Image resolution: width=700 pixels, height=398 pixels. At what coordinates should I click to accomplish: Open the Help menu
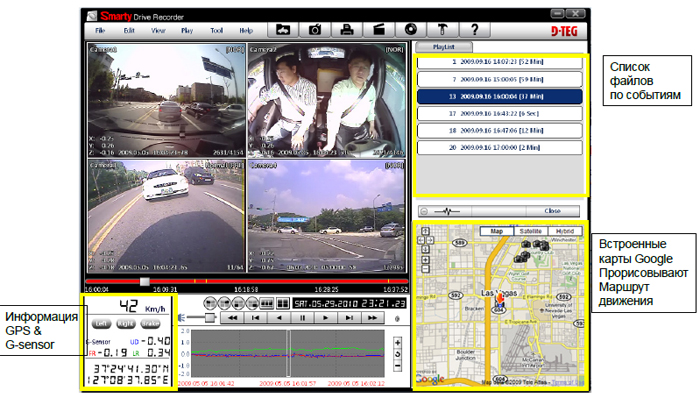246,30
